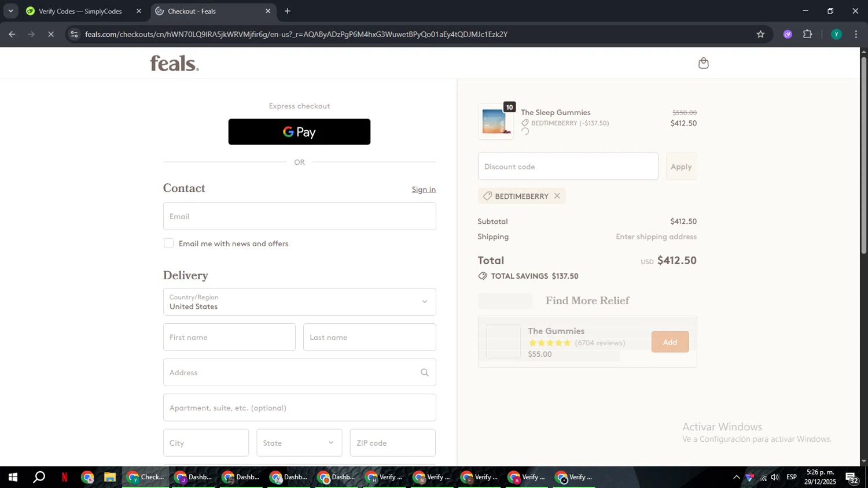
Task: Expand the Country/Region dropdown
Action: (299, 302)
